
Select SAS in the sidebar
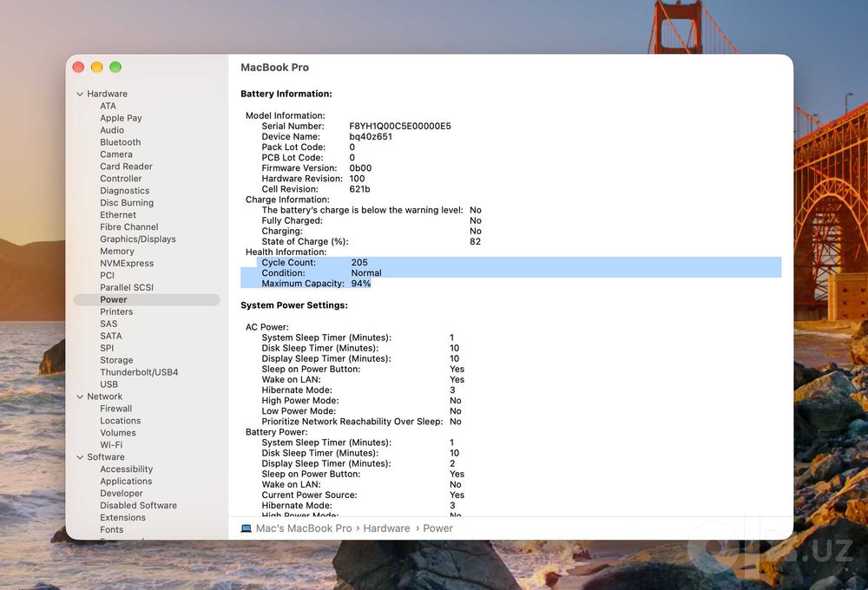pyautogui.click(x=108, y=324)
